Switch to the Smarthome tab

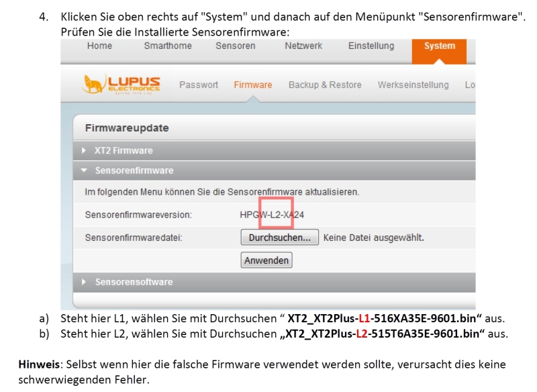point(168,46)
